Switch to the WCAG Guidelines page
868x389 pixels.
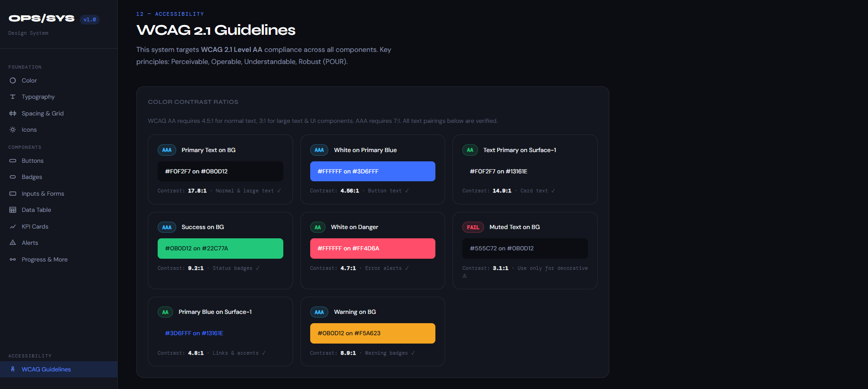pyautogui.click(x=46, y=369)
